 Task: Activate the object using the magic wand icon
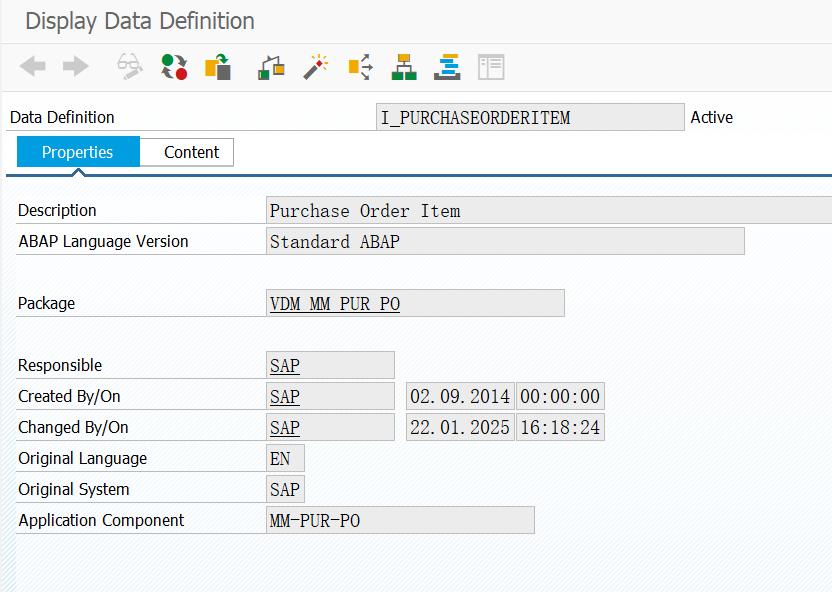pyautogui.click(x=313, y=67)
